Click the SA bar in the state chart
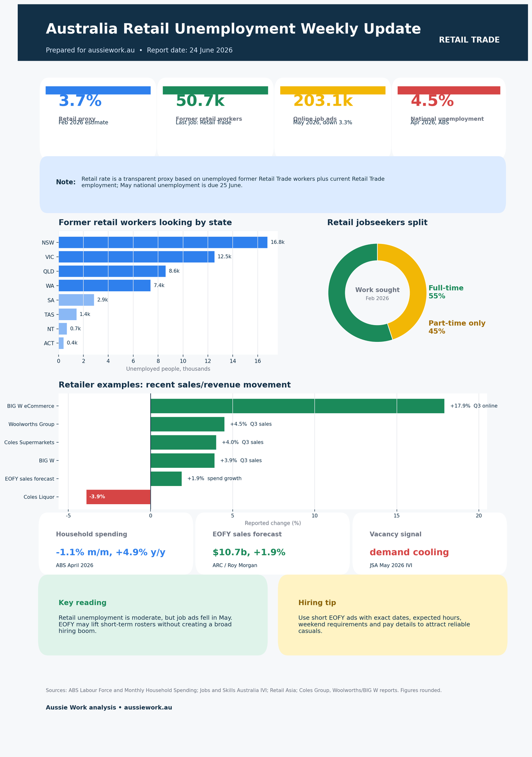532x757 pixels. tap(76, 300)
